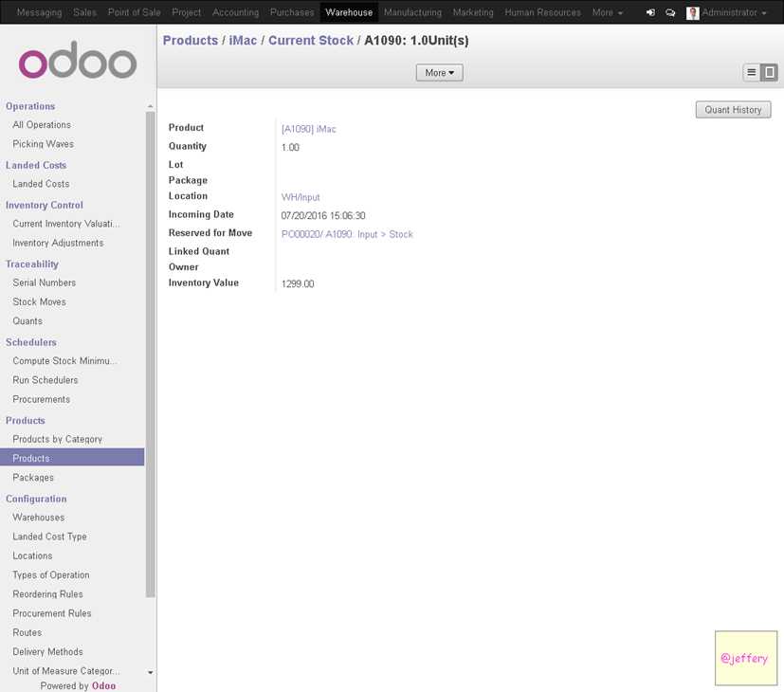This screenshot has height=692, width=784.
Task: Click the sidebar vertical scrollbar
Action: 150,354
